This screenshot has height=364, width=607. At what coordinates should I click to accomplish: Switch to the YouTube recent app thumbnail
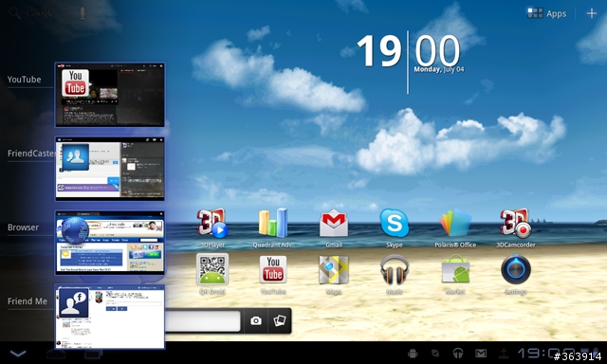pyautogui.click(x=110, y=95)
